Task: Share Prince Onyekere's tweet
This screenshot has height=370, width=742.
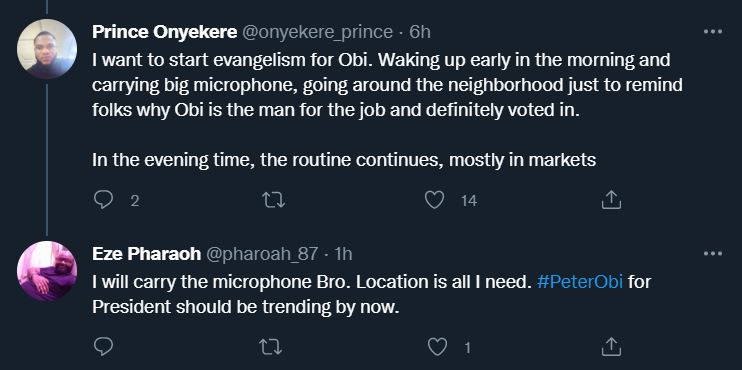Action: coord(611,200)
